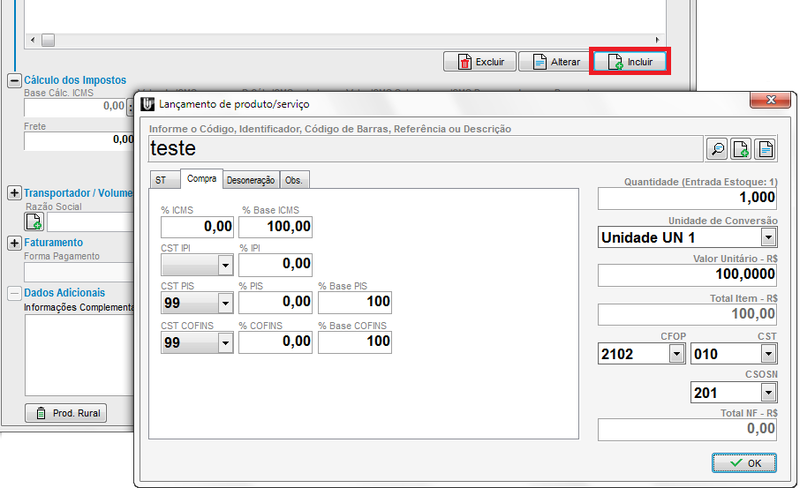Screen dimensions: 800x488
Task: Click the add icon under Razão Social
Action: point(34,222)
